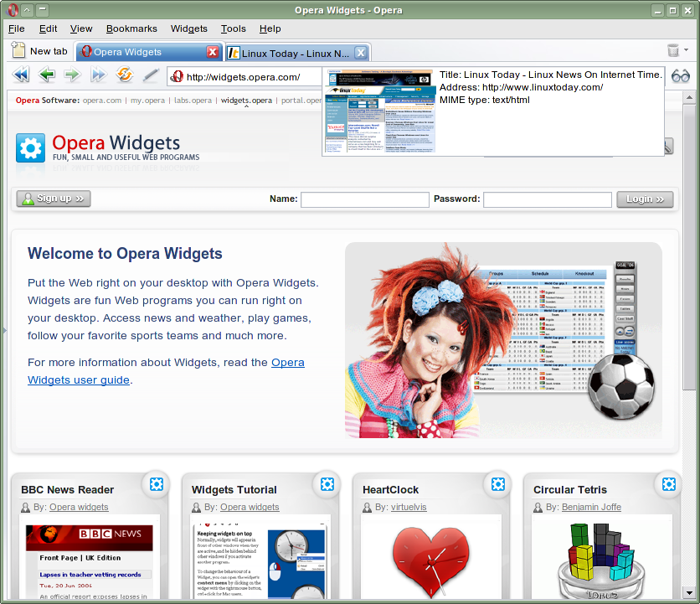The image size is (700, 604).
Task: Open the closed-tabs trash can
Action: click(675, 50)
